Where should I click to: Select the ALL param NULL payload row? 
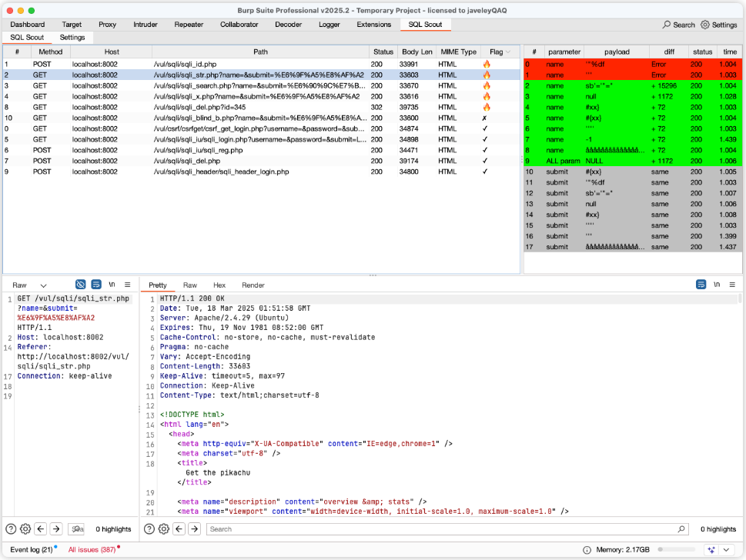pyautogui.click(x=633, y=162)
